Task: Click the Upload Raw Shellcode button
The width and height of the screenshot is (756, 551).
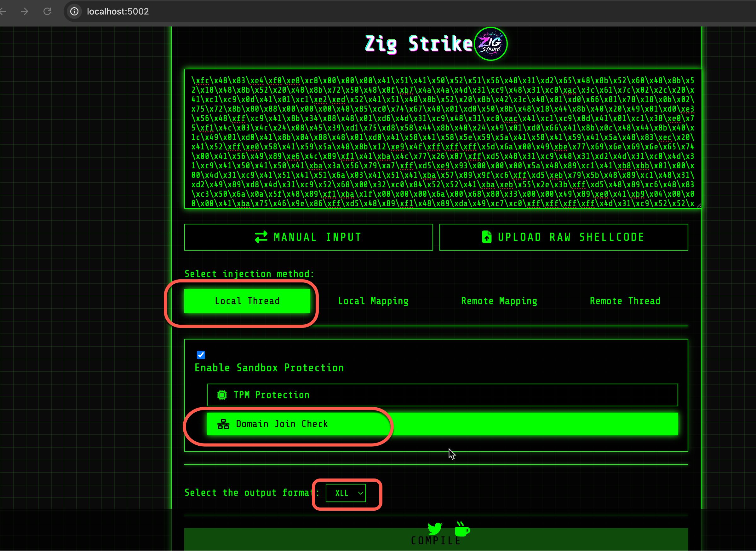Action: tap(563, 237)
